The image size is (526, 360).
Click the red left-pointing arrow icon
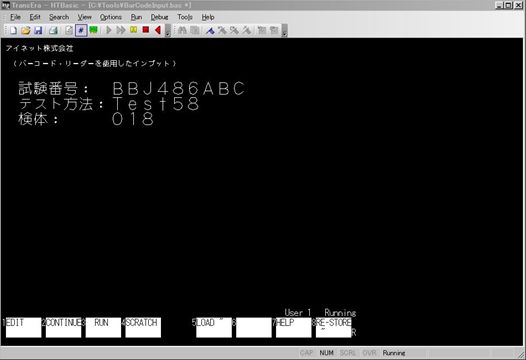tap(158, 30)
